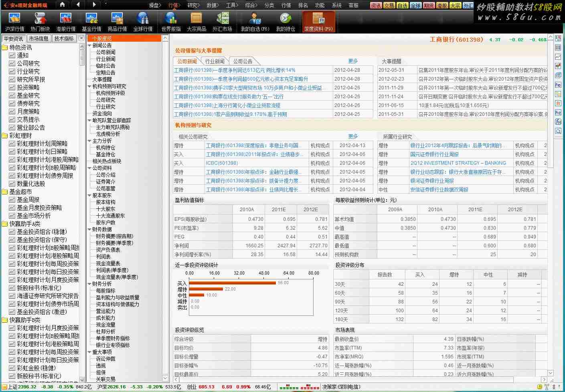Viewport: 565px width, 392px height.
Task: Toggle checkbox next to 基金周报
Action: point(12,200)
